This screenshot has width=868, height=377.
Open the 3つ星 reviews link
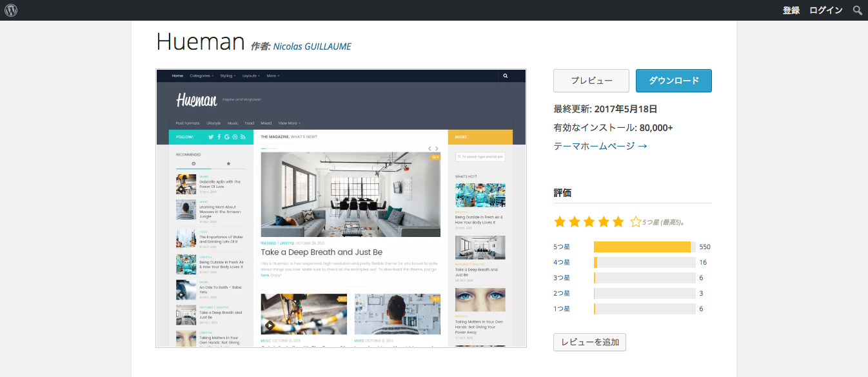[562, 278]
